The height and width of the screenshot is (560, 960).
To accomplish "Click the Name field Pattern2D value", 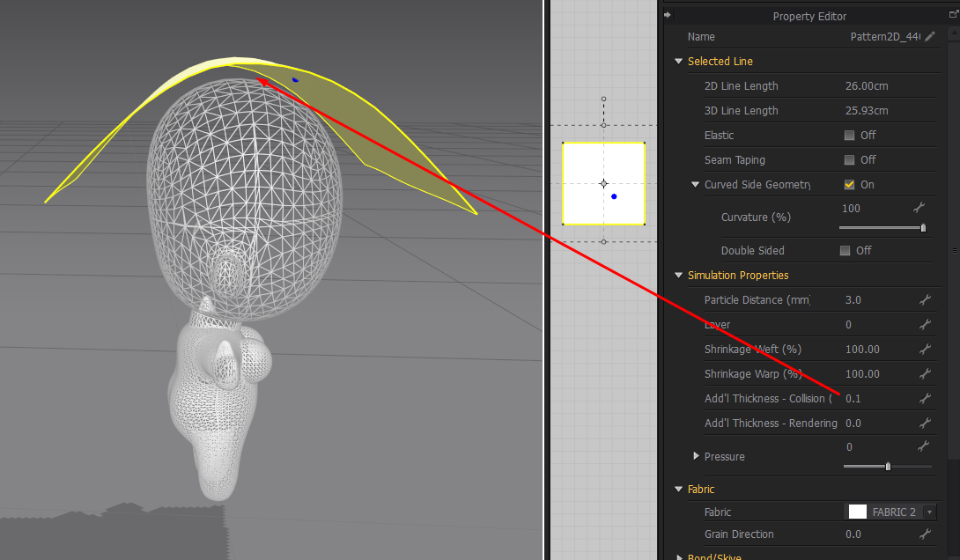I will [885, 37].
